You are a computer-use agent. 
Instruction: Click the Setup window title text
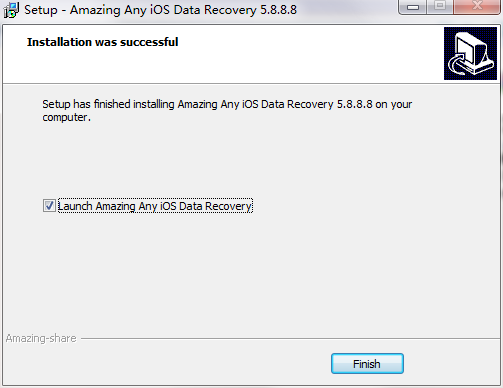(x=160, y=10)
